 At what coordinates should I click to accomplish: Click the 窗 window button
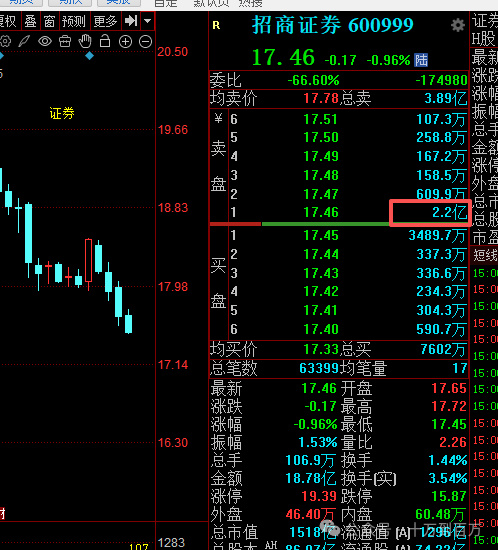coord(49,21)
